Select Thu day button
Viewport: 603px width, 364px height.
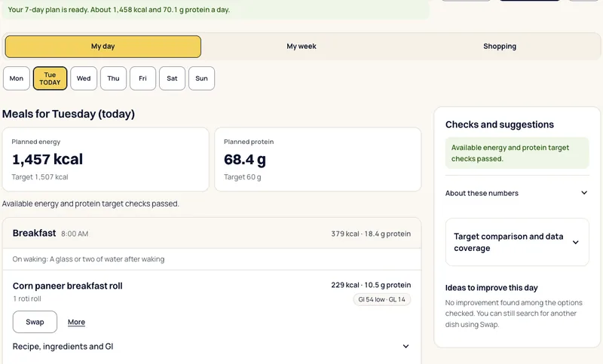pos(114,78)
